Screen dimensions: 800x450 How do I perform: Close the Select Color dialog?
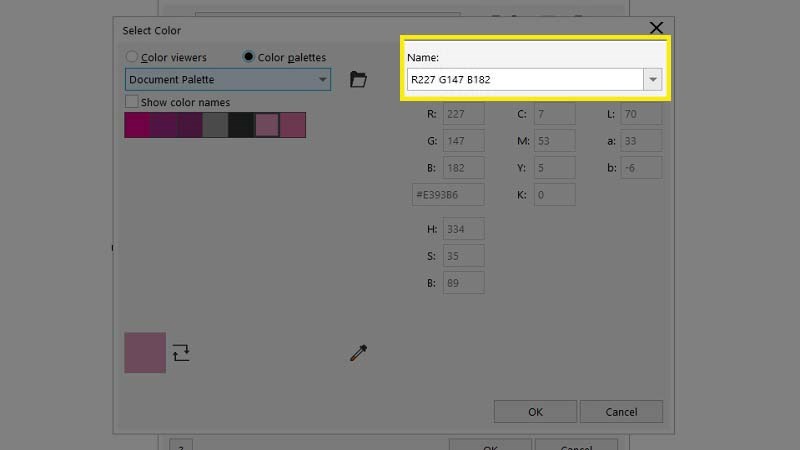[x=656, y=28]
